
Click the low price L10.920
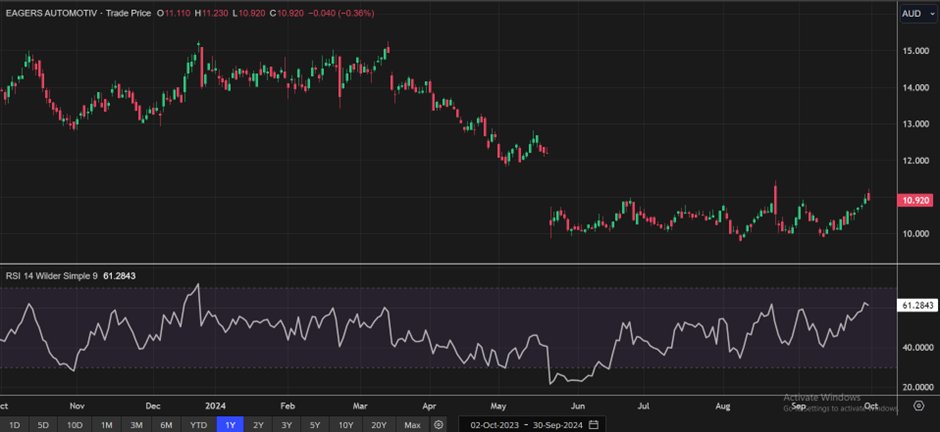tap(250, 13)
